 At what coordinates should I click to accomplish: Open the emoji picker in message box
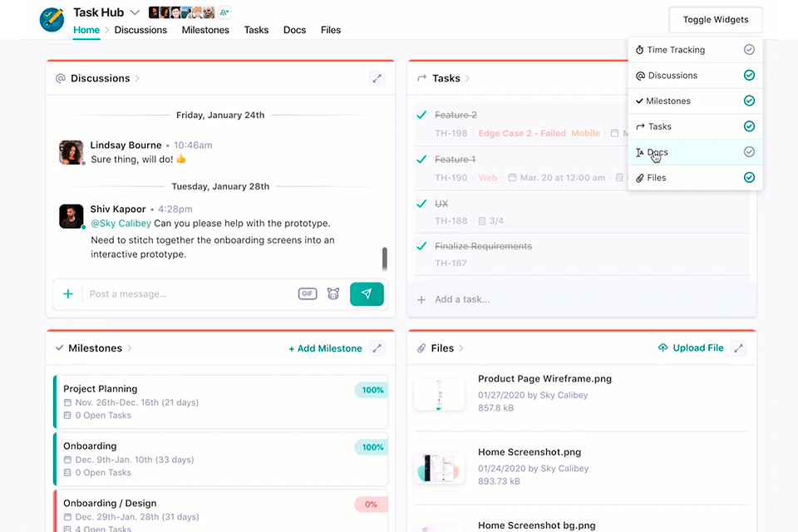333,293
